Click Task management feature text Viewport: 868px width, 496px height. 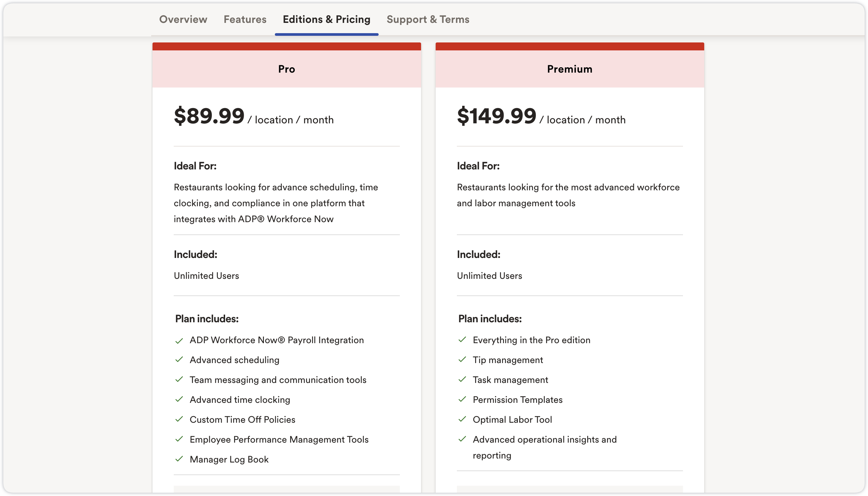pyautogui.click(x=510, y=380)
